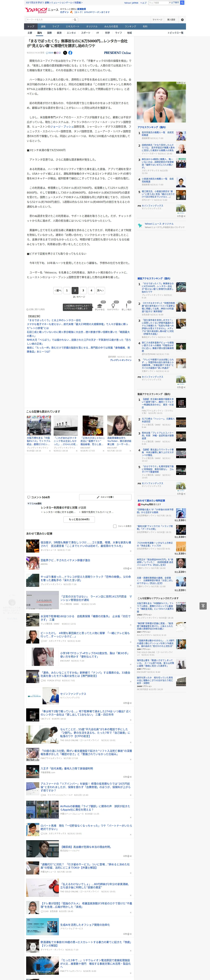Share the article on X
Screen dimensions: 210x980
65,53
